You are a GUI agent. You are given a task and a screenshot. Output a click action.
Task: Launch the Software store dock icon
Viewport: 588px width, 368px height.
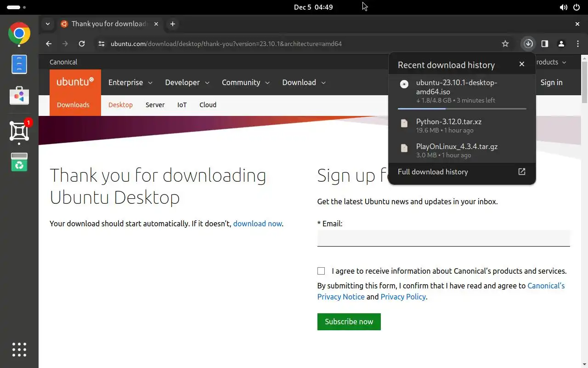click(x=19, y=95)
